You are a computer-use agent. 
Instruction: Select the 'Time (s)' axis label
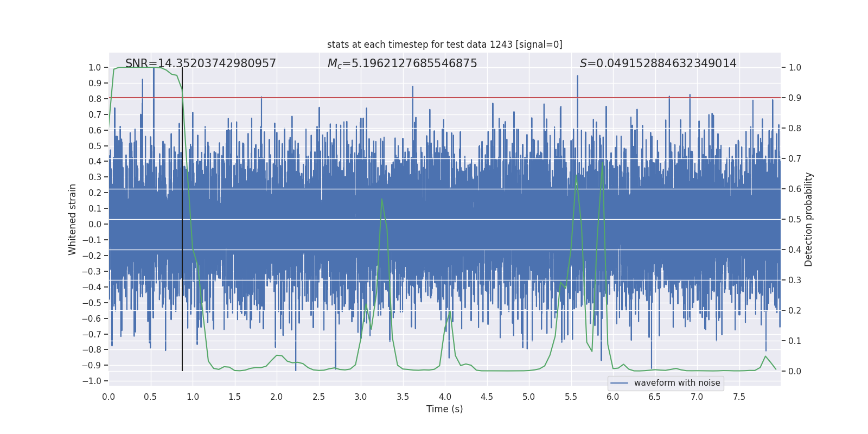(x=445, y=409)
